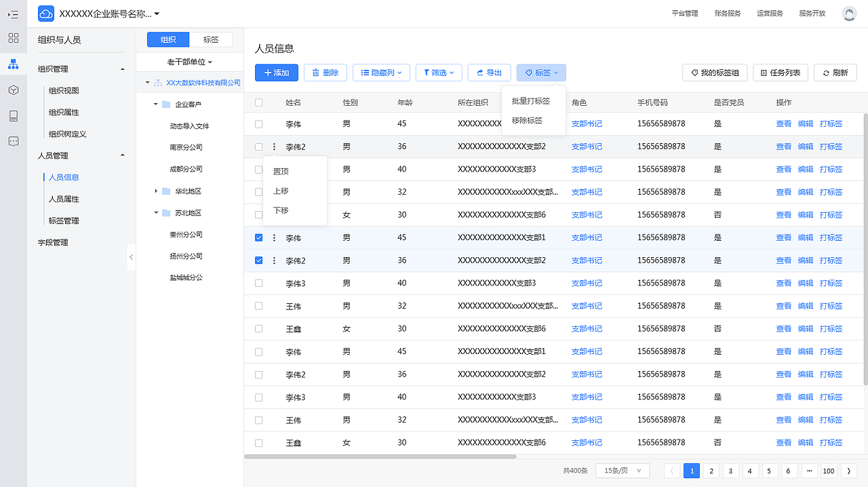Open the apps grid icon in left rail
868x487 pixels.
(13, 38)
